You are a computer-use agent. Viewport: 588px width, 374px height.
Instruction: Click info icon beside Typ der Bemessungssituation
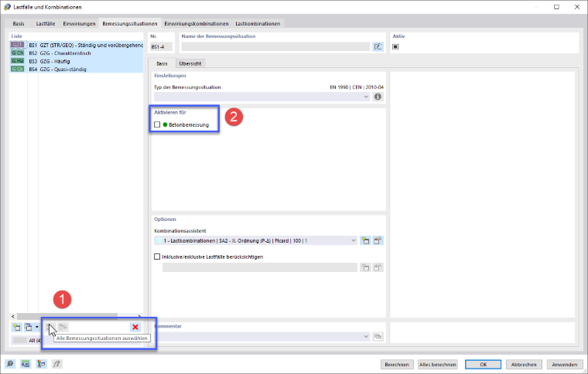coord(378,97)
